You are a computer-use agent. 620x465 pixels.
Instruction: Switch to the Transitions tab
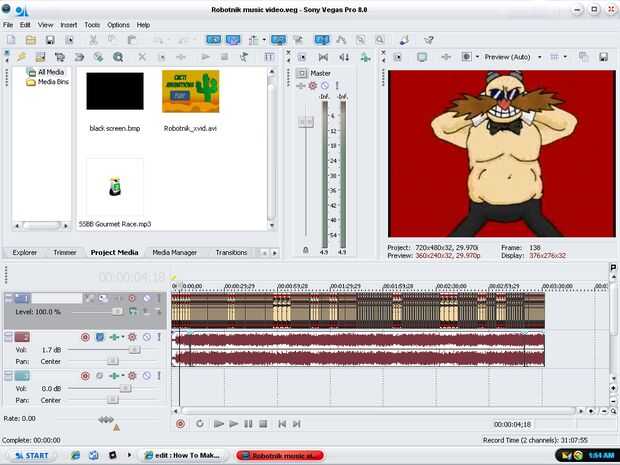(231, 252)
